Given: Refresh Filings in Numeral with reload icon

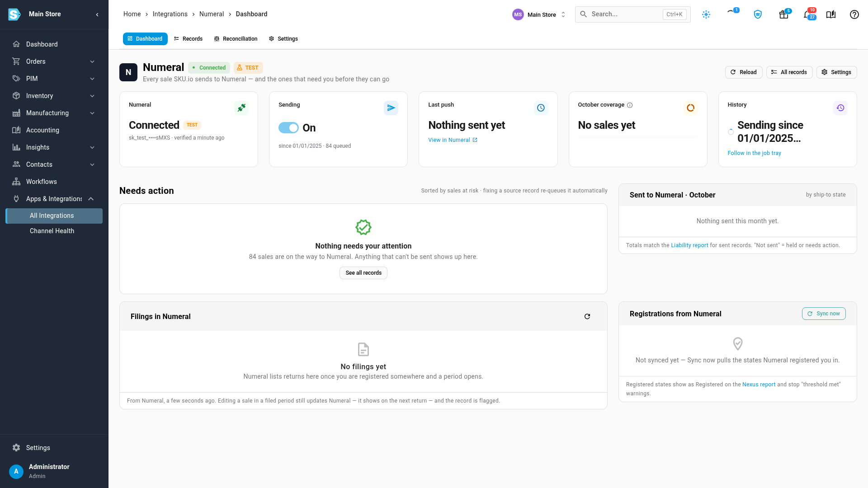Looking at the screenshot, I should [x=587, y=316].
